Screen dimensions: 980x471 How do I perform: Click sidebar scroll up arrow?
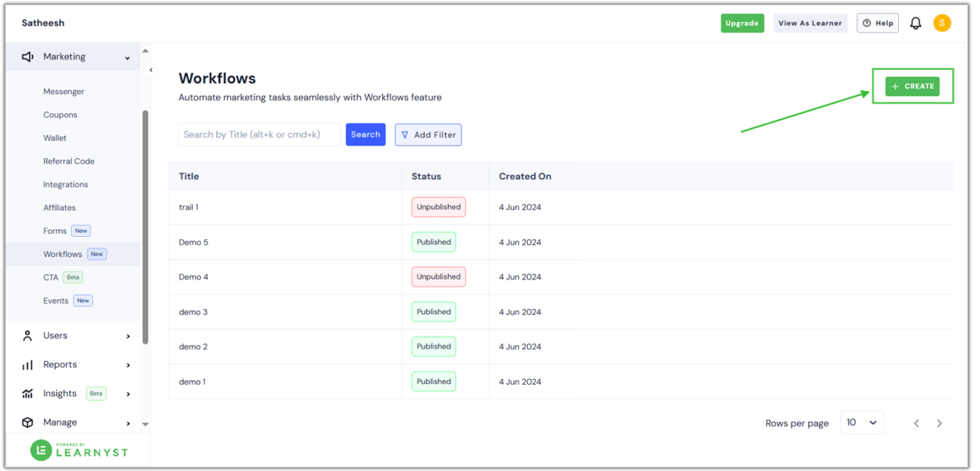tap(145, 51)
